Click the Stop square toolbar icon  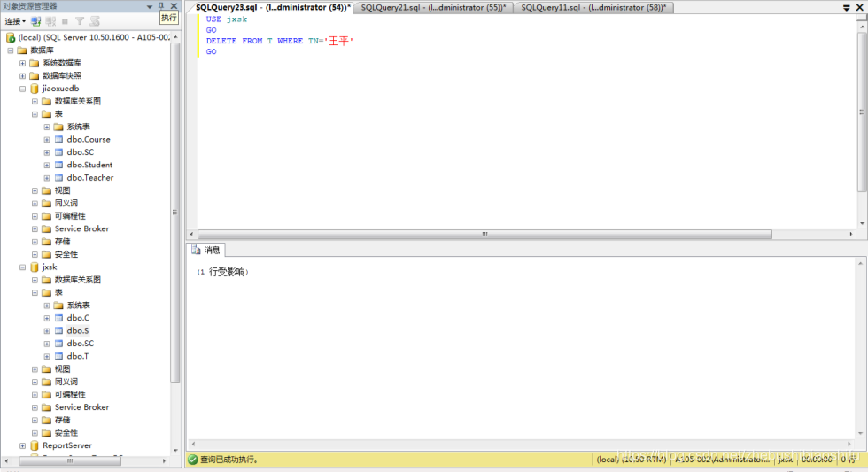[65, 21]
